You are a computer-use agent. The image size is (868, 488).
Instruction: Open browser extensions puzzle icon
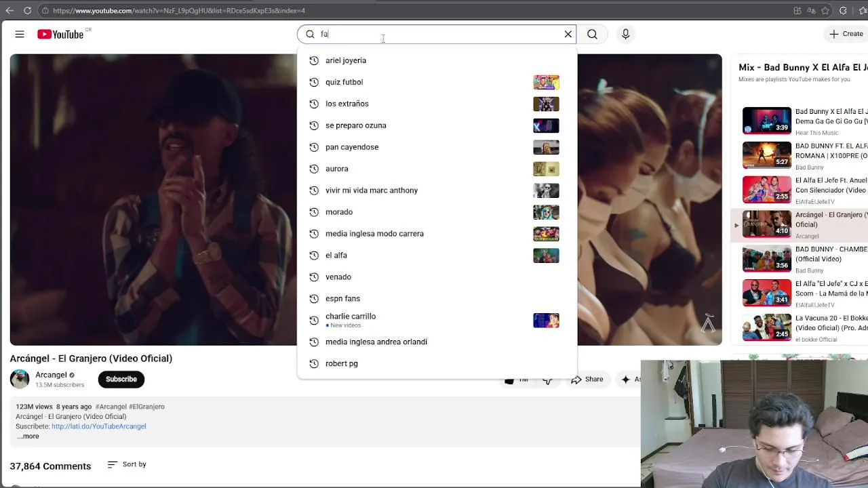click(843, 10)
